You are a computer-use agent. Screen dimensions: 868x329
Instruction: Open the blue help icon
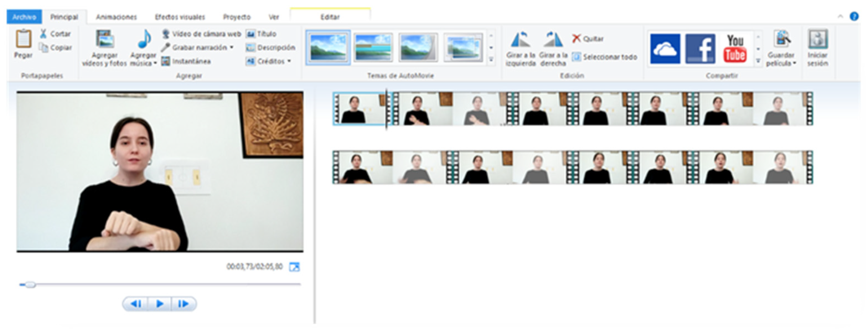tap(854, 16)
